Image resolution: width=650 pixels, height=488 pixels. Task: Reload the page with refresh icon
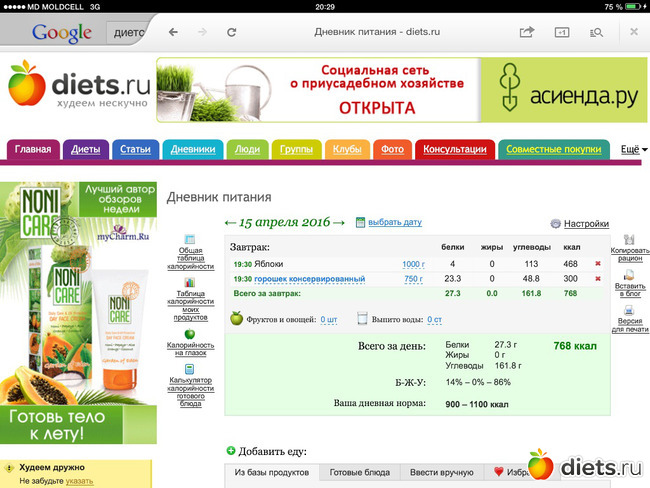(232, 32)
